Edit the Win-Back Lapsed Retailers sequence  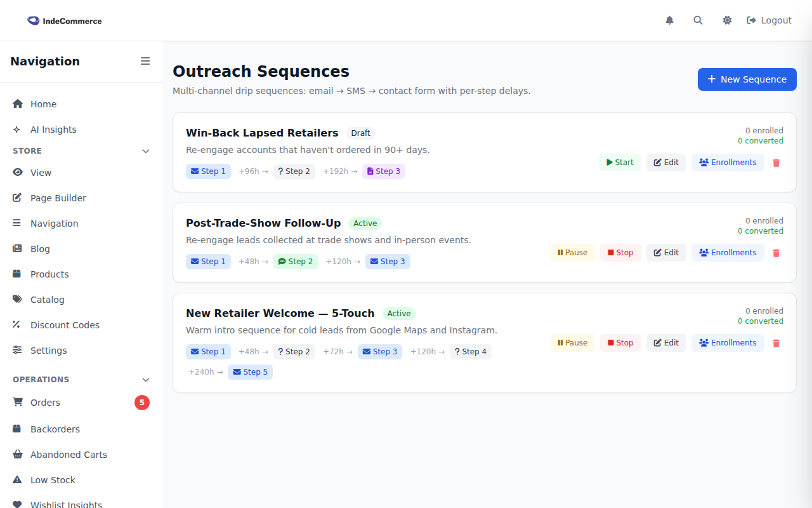[666, 163]
